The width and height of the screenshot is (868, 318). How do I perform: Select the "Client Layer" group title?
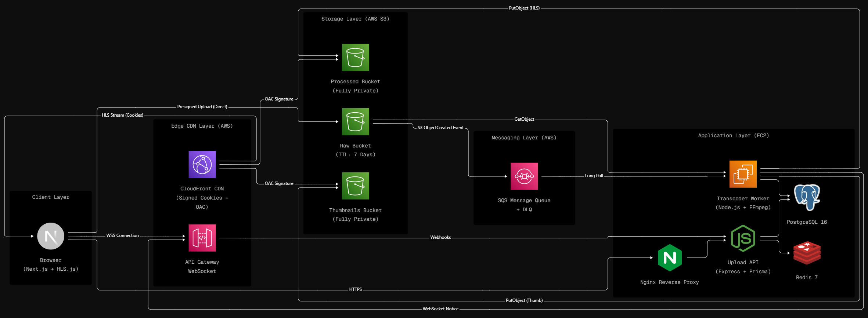pyautogui.click(x=51, y=197)
